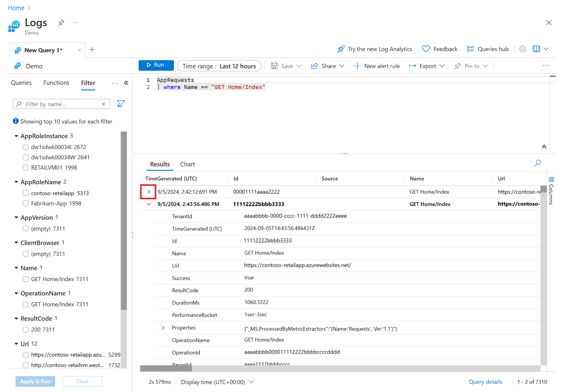Click the results search magnifier icon

tap(537, 163)
